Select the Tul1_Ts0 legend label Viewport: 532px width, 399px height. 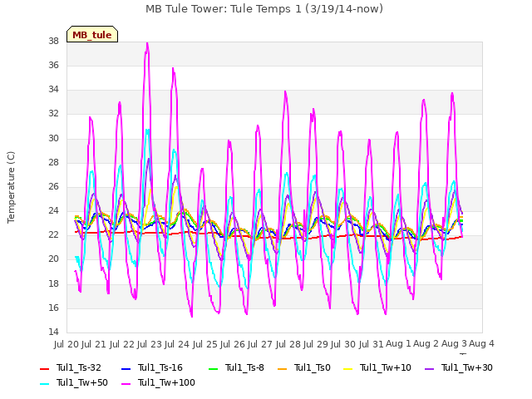click(313, 367)
